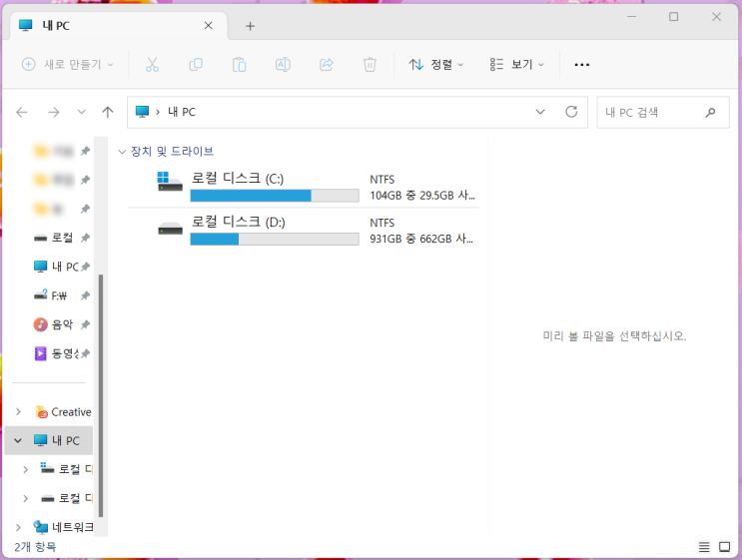Click the 2개 항목 status text

tap(35, 547)
